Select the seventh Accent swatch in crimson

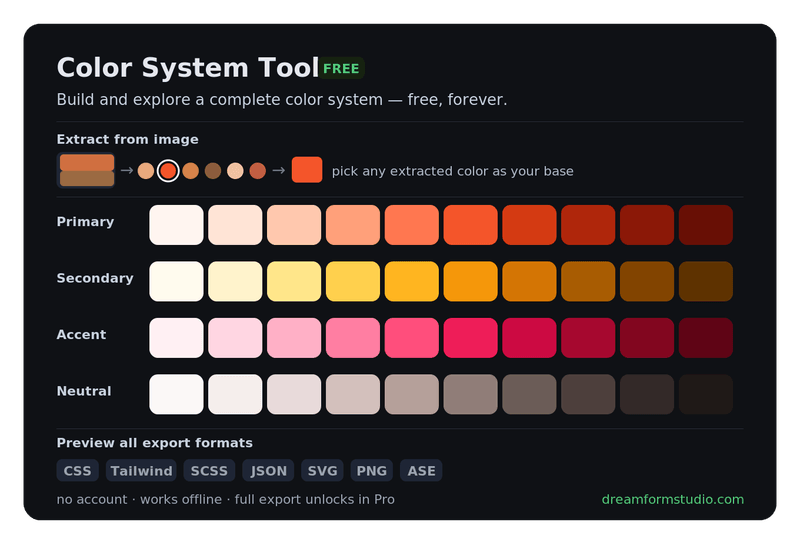(530, 338)
